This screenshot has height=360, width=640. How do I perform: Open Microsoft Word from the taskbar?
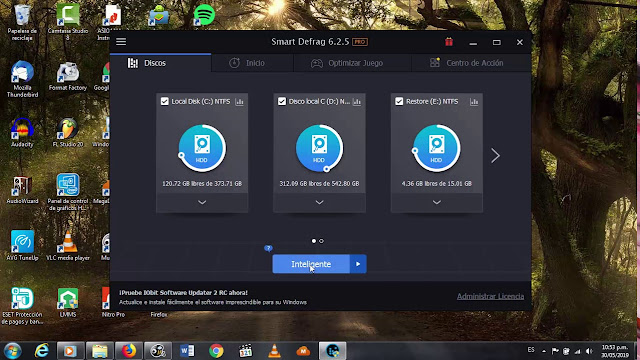coord(187,351)
